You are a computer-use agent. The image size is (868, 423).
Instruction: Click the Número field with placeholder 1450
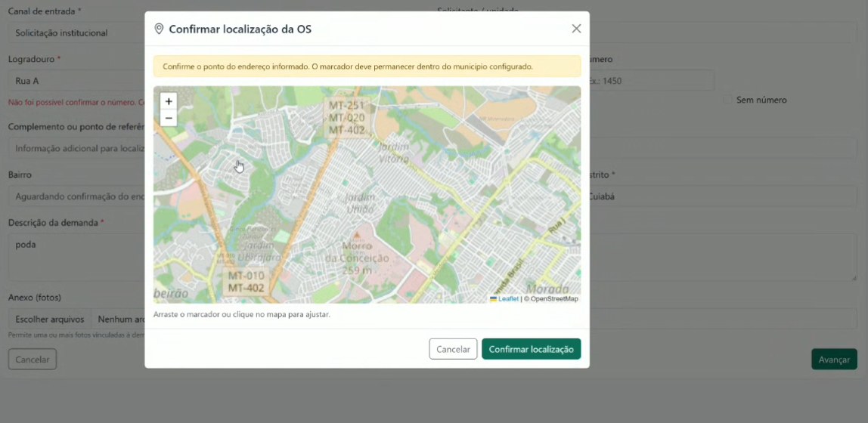(652, 81)
